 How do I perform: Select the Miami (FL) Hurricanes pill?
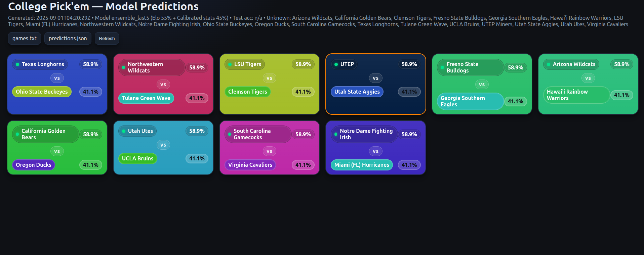[x=362, y=165]
